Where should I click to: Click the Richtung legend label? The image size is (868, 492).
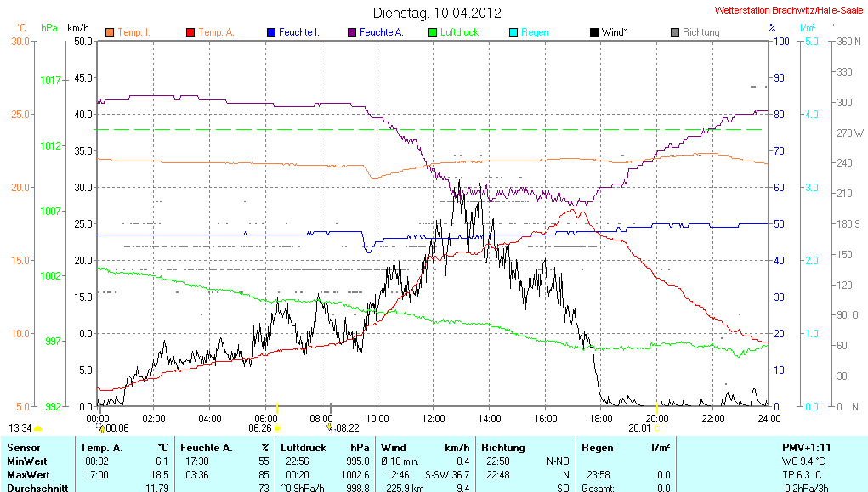(x=701, y=32)
